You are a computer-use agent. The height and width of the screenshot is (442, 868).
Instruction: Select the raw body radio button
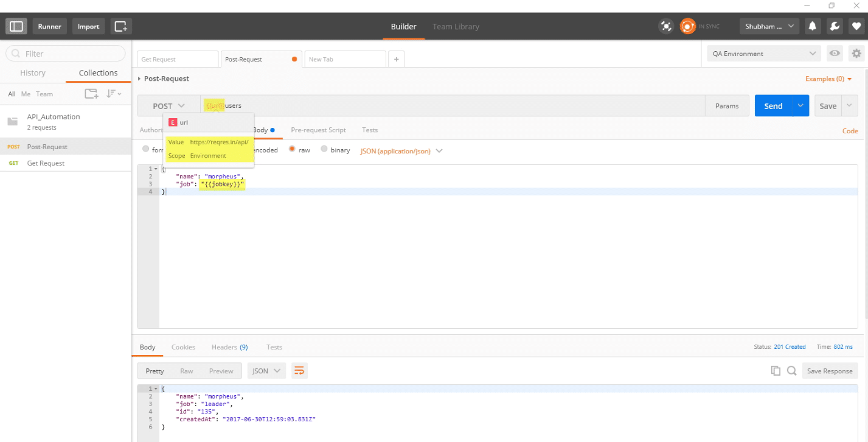click(293, 149)
